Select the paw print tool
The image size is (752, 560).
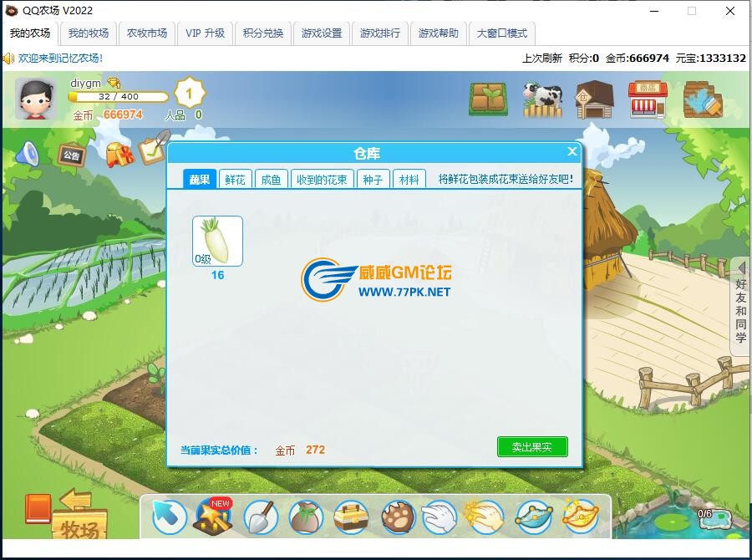[x=398, y=517]
